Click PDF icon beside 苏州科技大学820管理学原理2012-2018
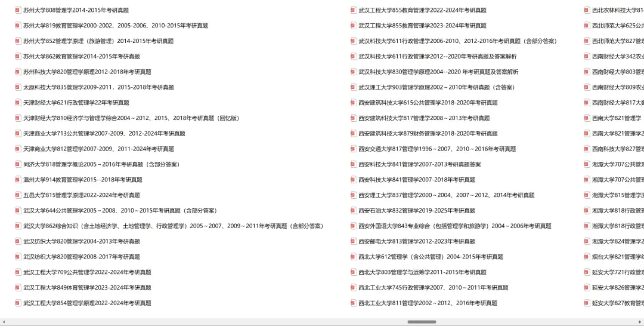644x326 pixels. [x=18, y=72]
